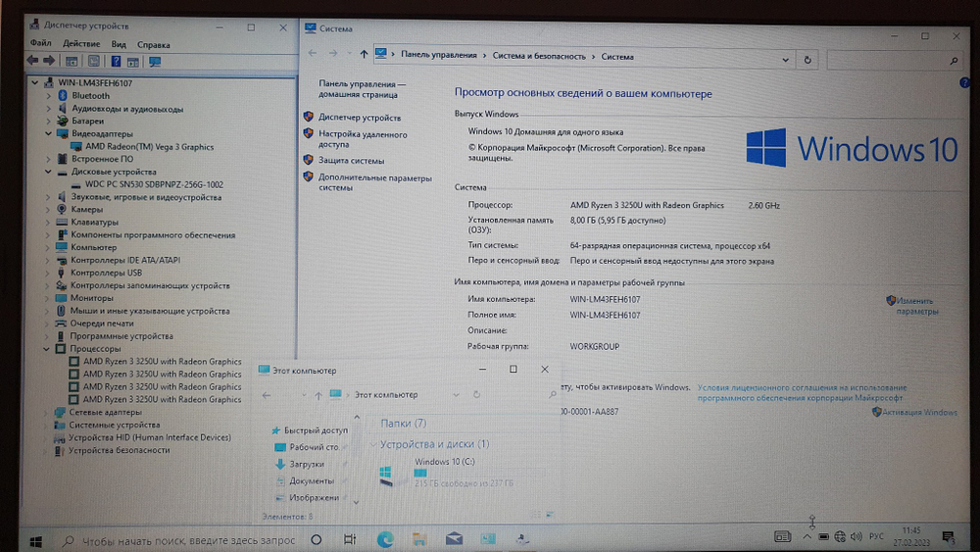980x552 pixels.
Task: Select Камеры category
Action: [86, 210]
